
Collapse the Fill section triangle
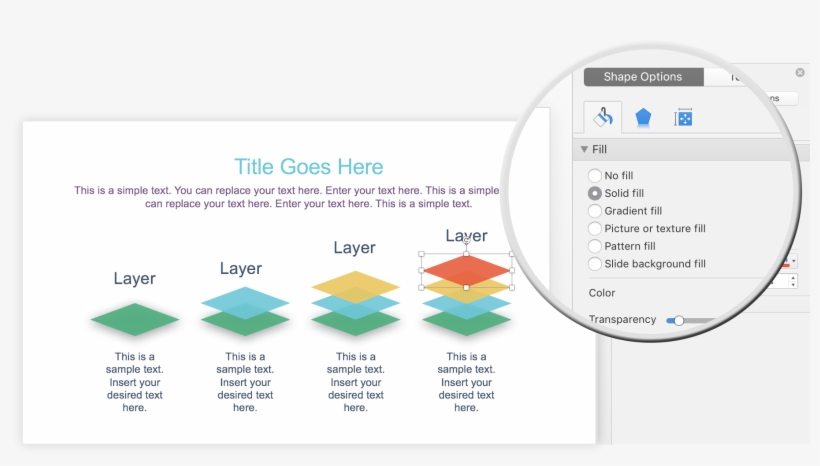pos(584,150)
